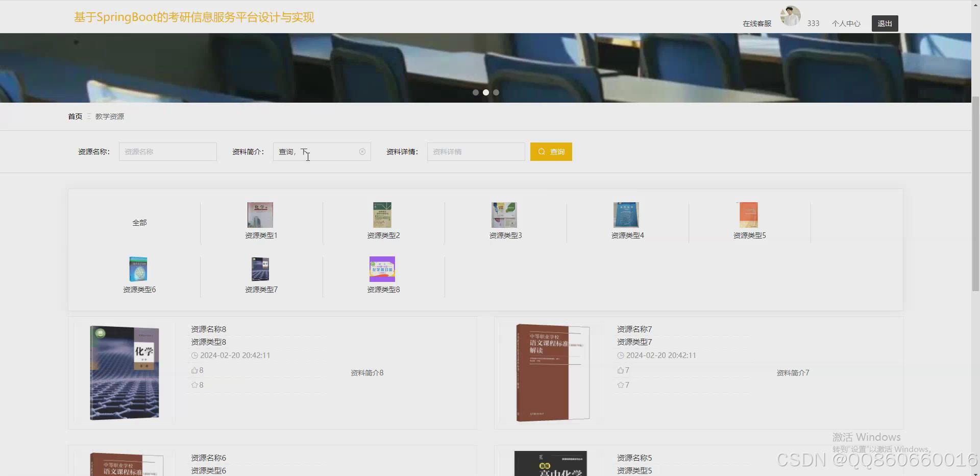The height and width of the screenshot is (476, 980).
Task: Go to 首页 in the breadcrumb
Action: (75, 116)
